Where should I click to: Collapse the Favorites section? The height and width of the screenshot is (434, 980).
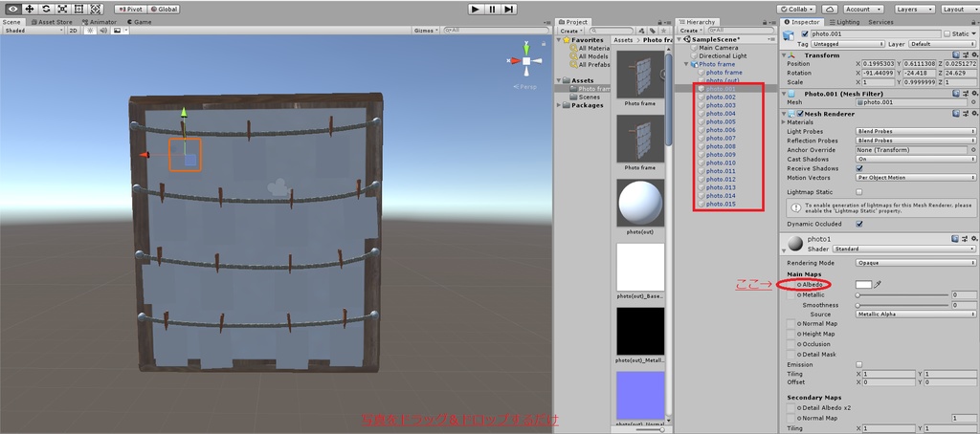click(x=559, y=40)
